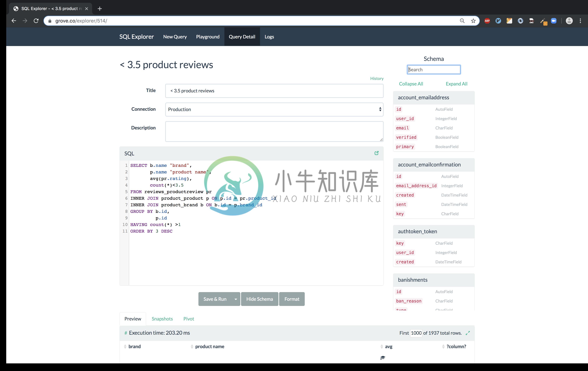Open the New Query page

tap(175, 37)
